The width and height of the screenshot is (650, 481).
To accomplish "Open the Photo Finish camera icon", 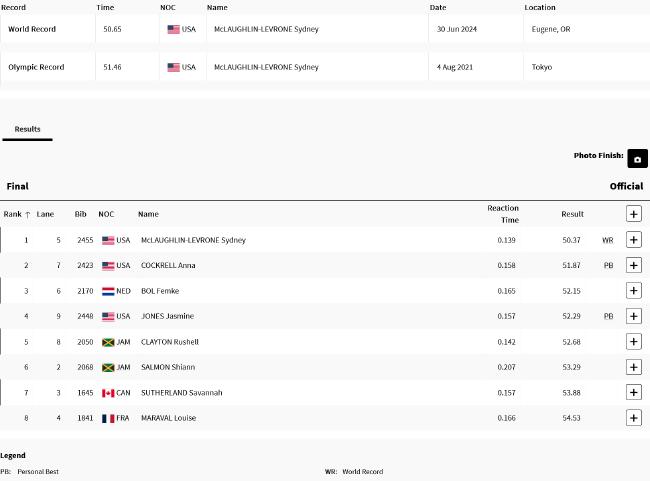I will [637, 158].
